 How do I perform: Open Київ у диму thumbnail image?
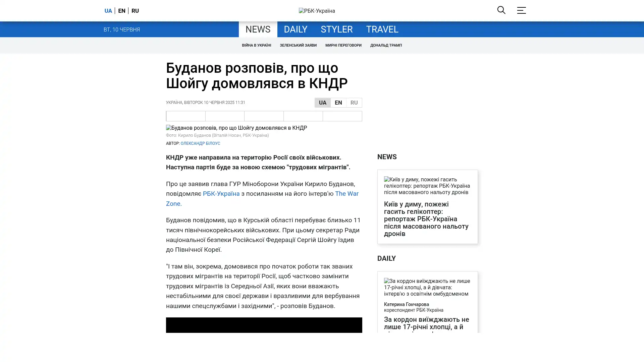427,186
